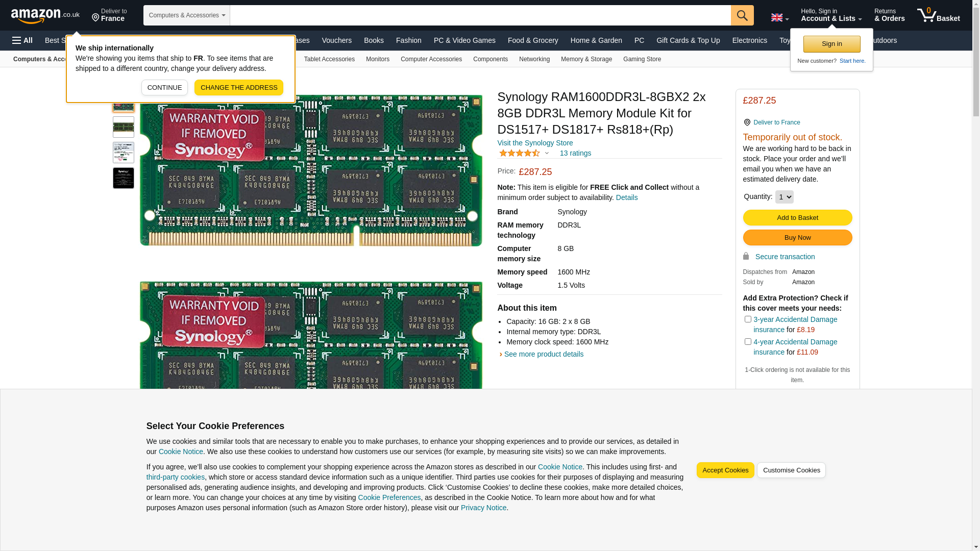Click the search magnifier button
Image resolution: width=980 pixels, height=551 pixels.
point(742,15)
